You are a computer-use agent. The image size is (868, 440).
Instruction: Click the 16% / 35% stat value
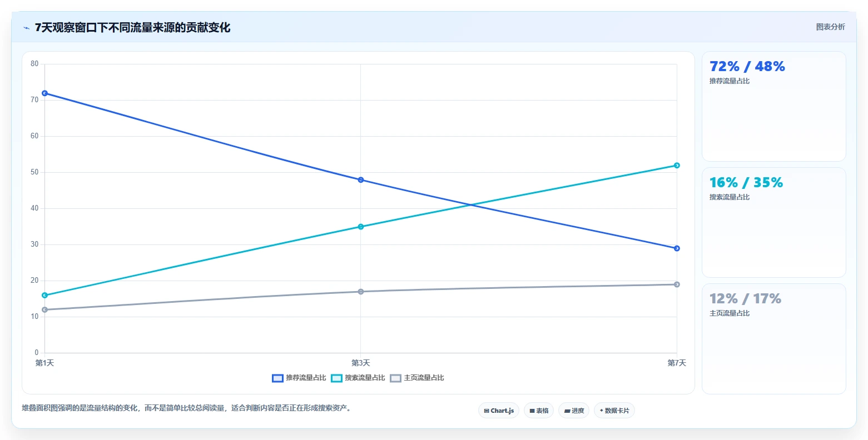746,183
